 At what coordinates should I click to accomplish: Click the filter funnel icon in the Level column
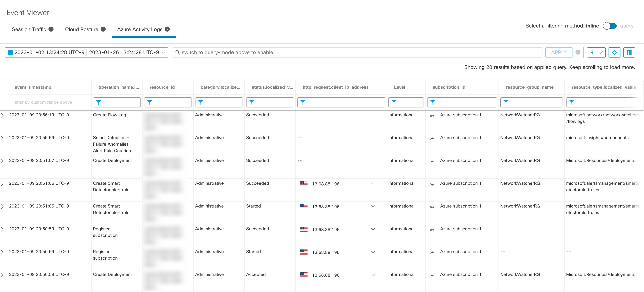[394, 102]
